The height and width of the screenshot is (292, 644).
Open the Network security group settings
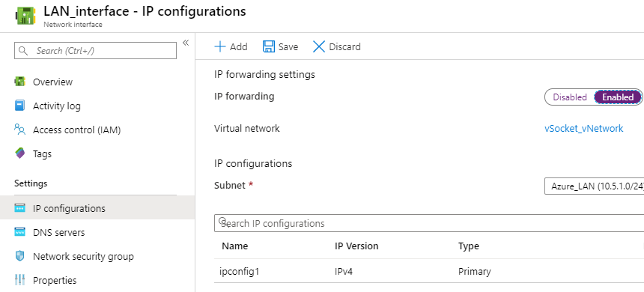pyautogui.click(x=83, y=257)
